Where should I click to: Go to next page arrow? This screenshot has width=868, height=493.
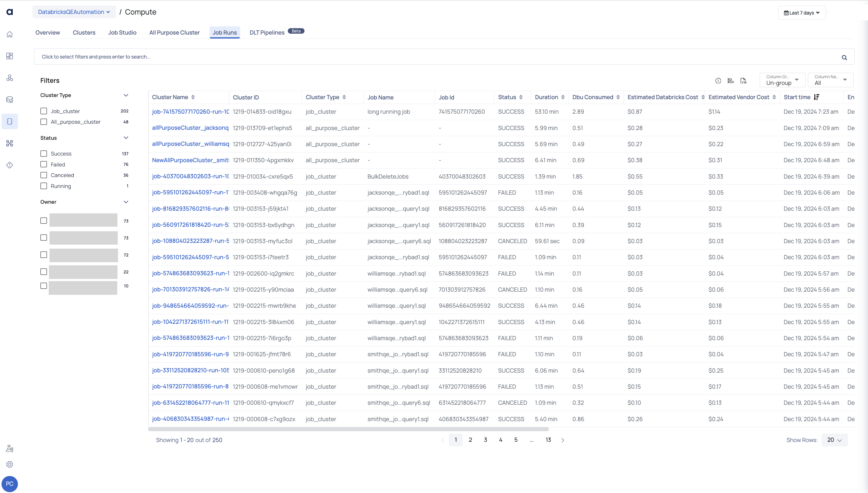pyautogui.click(x=563, y=440)
